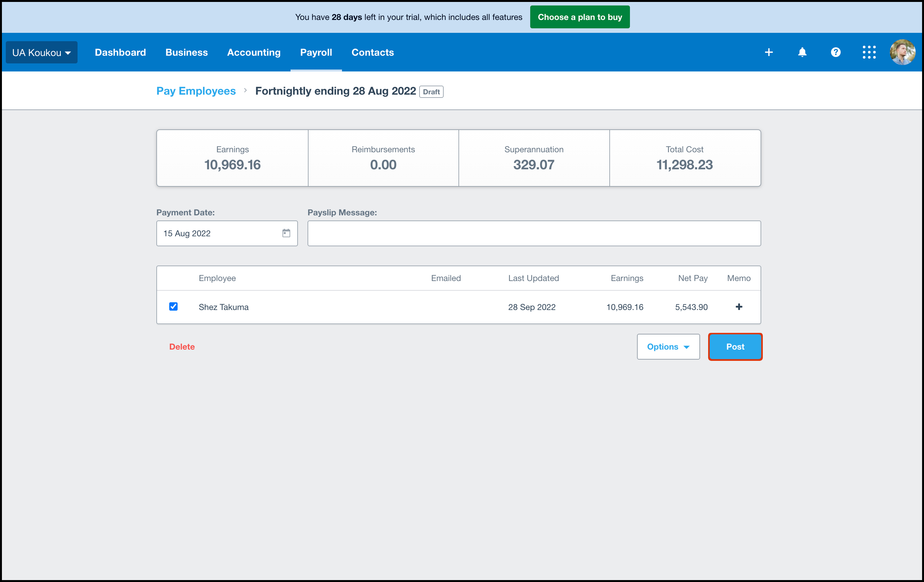Open the global create menu via plus icon
The width and height of the screenshot is (924, 582).
pyautogui.click(x=769, y=52)
